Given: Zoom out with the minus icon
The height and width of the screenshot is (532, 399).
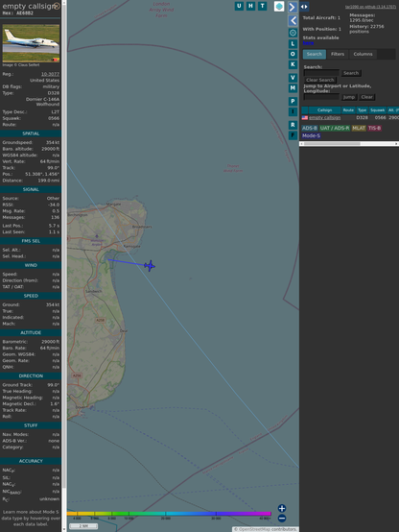Looking at the screenshot, I should click(x=282, y=519).
